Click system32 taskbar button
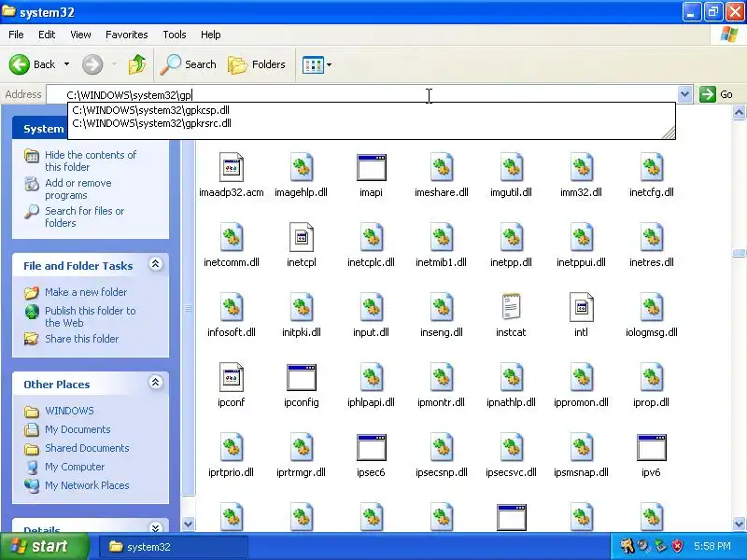 [174, 547]
